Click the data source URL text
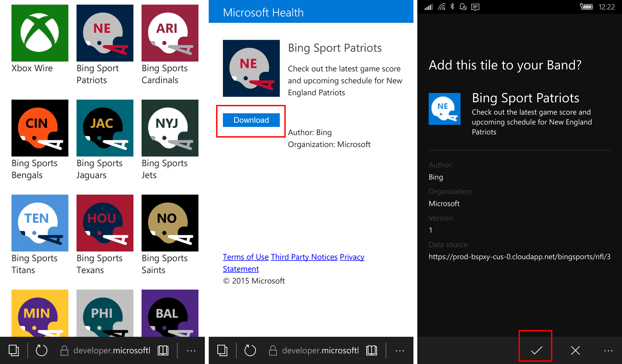 (x=519, y=257)
